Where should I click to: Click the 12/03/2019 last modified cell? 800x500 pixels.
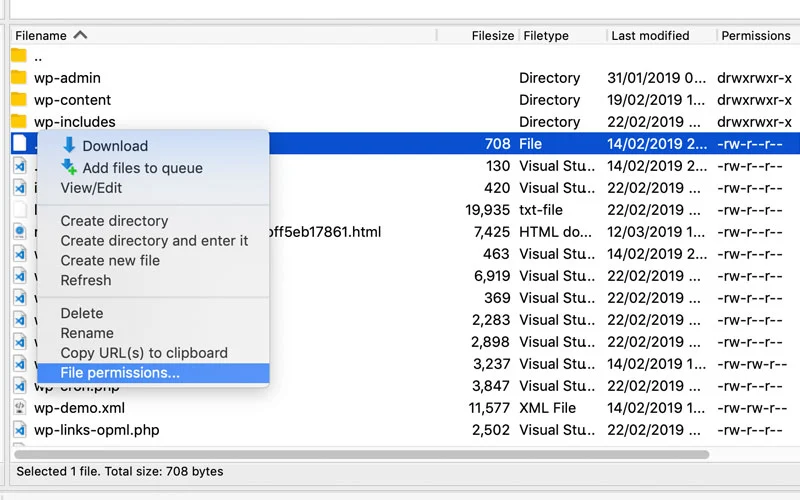tap(656, 232)
